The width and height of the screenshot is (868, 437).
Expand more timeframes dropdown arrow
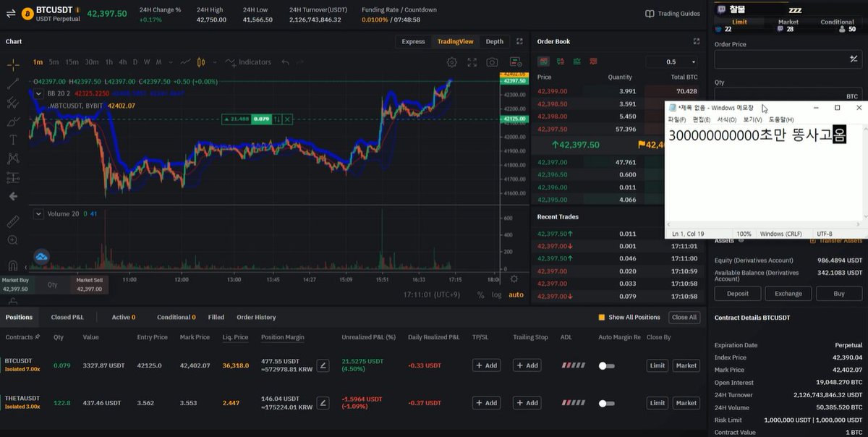point(170,62)
